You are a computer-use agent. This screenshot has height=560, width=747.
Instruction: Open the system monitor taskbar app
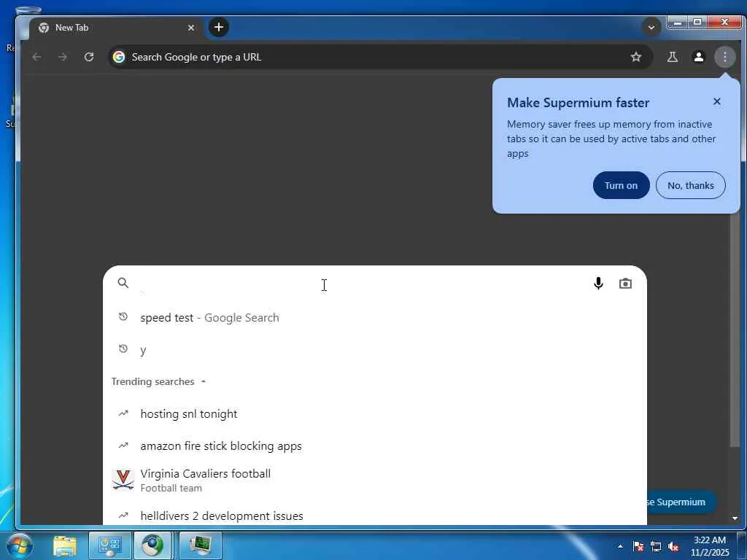click(x=201, y=545)
